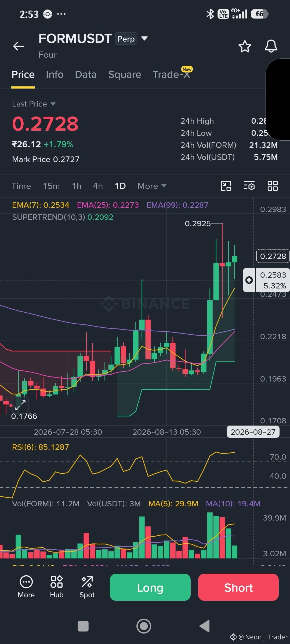Select the 1h timeframe
This screenshot has width=290, height=644.
point(77,186)
